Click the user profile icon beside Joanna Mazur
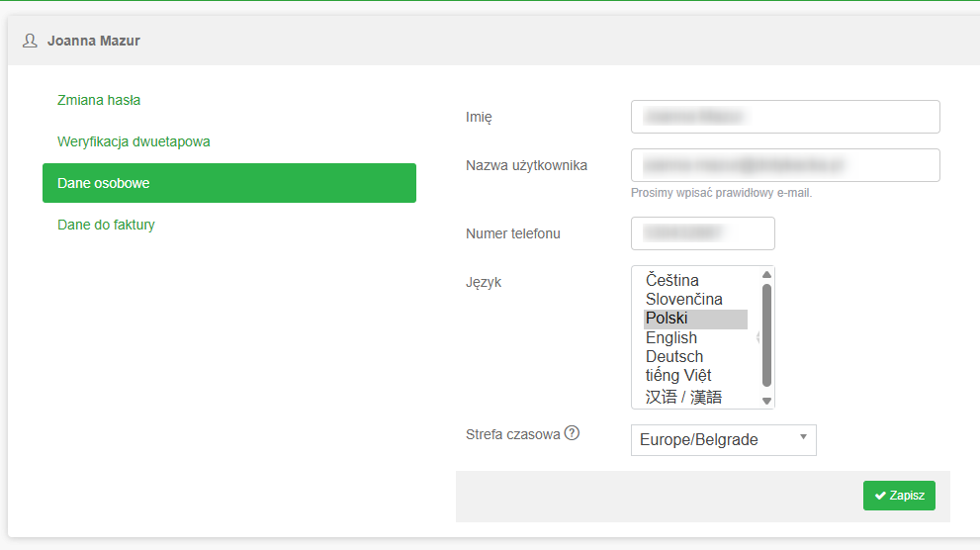 click(30, 41)
